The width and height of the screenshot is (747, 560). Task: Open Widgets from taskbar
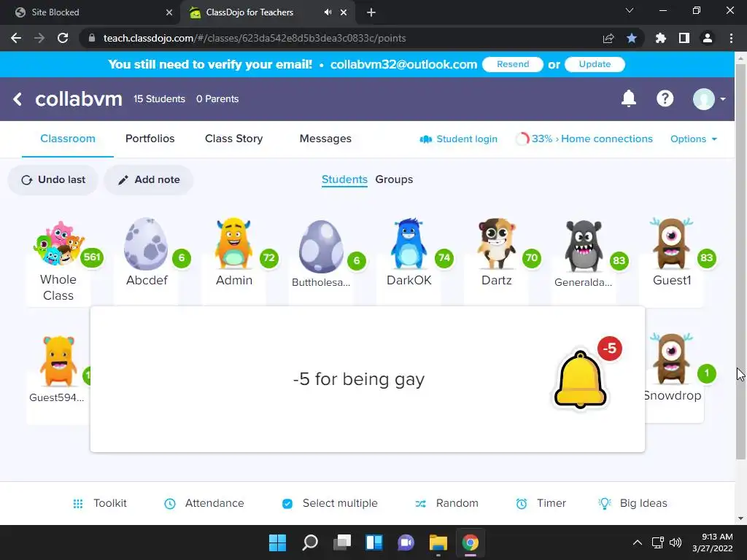point(374,542)
